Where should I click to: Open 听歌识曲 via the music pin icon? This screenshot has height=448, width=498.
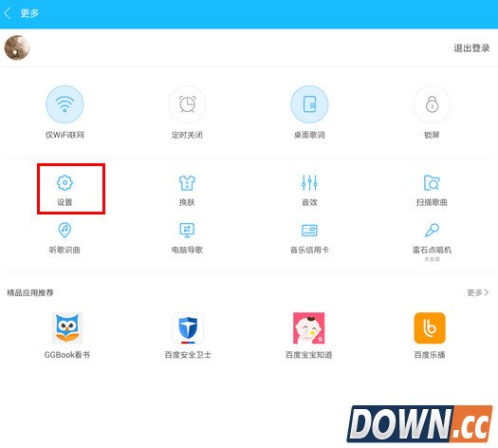(65, 230)
